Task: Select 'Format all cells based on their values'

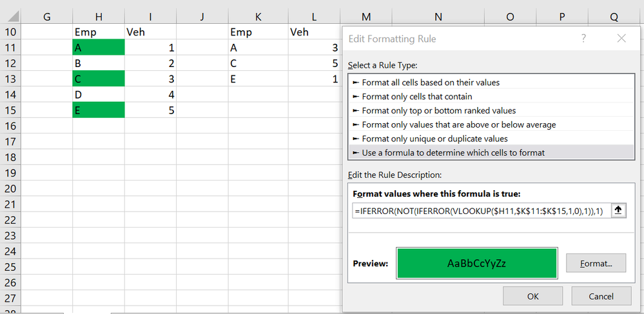Action: click(431, 83)
